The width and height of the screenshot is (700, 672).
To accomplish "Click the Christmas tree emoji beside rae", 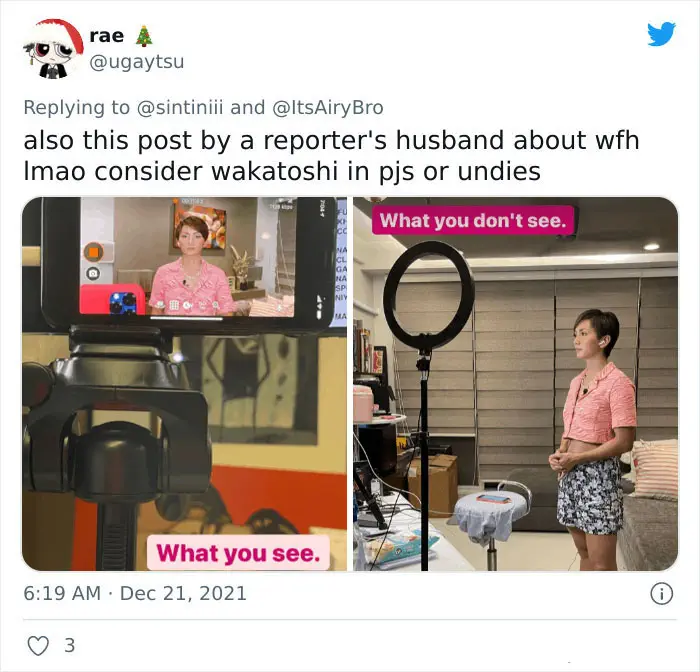I will [x=144, y=36].
